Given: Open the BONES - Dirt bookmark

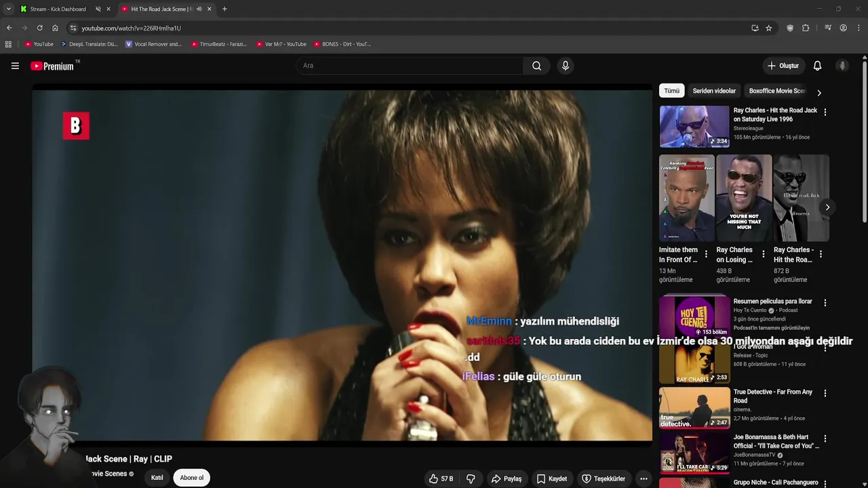Looking at the screenshot, I should [x=342, y=44].
